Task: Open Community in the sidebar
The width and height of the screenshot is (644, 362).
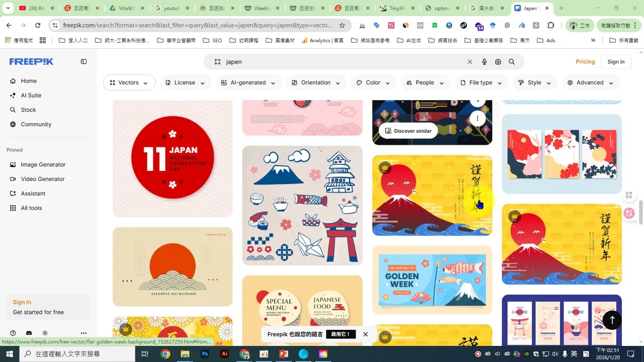Action: (36, 125)
